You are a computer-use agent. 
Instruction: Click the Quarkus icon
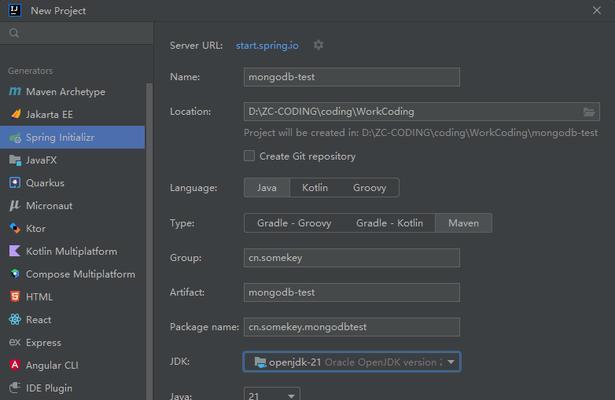coord(15,183)
